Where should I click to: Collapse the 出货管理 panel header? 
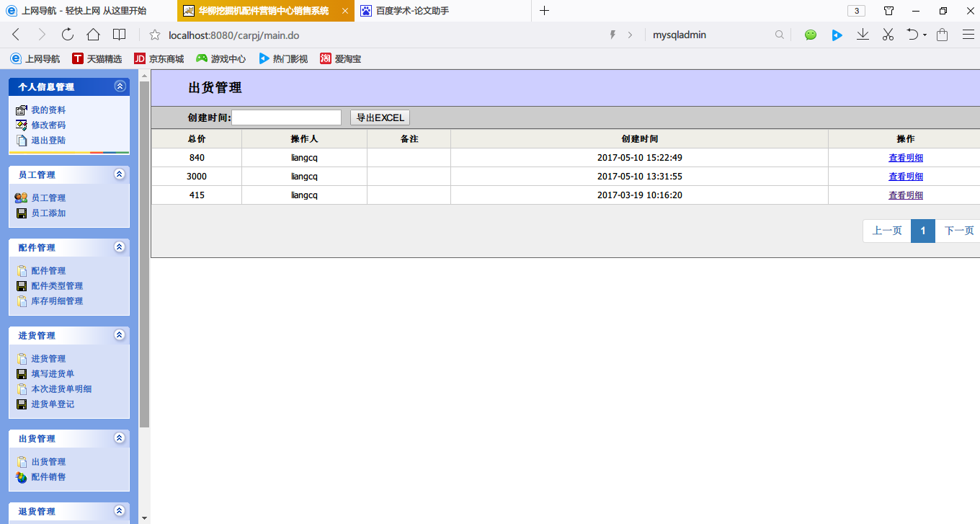120,438
